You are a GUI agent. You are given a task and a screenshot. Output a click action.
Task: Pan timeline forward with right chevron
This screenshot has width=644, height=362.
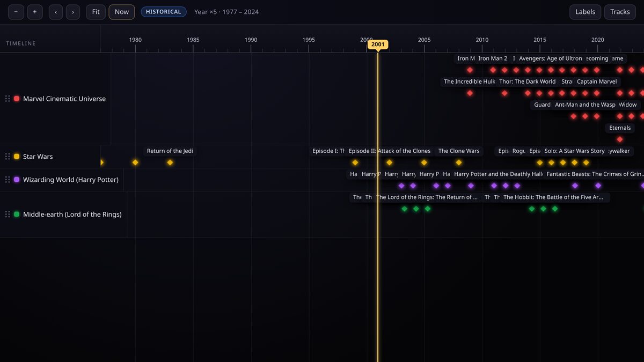click(x=73, y=12)
